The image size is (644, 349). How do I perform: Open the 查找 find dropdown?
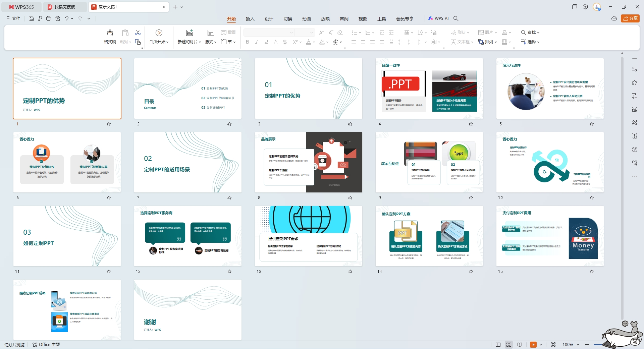(x=530, y=33)
